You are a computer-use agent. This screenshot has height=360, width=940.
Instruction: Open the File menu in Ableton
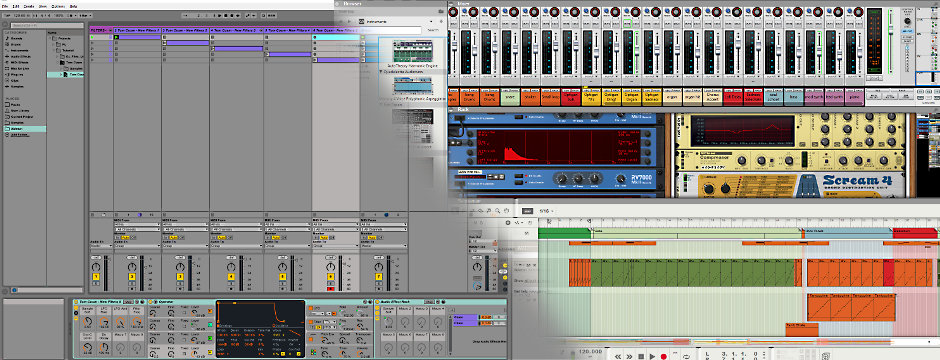tap(5, 7)
